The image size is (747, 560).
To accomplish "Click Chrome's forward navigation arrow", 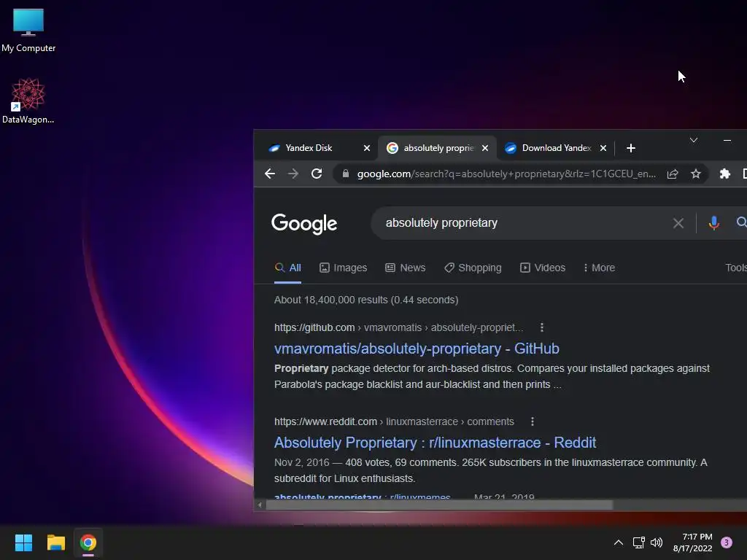I will tap(293, 174).
